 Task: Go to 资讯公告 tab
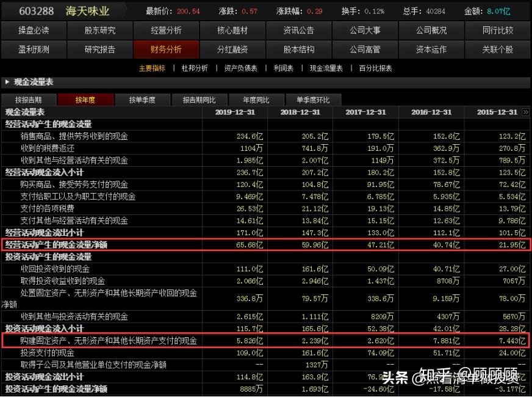298,31
